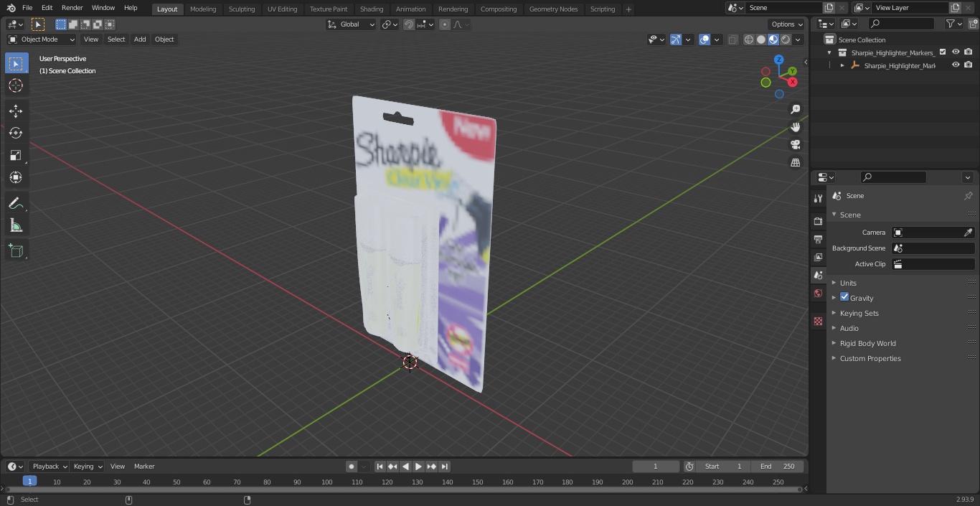Screen dimensions: 980x506
Task: Open the Tool properties tab
Action: pos(818,198)
